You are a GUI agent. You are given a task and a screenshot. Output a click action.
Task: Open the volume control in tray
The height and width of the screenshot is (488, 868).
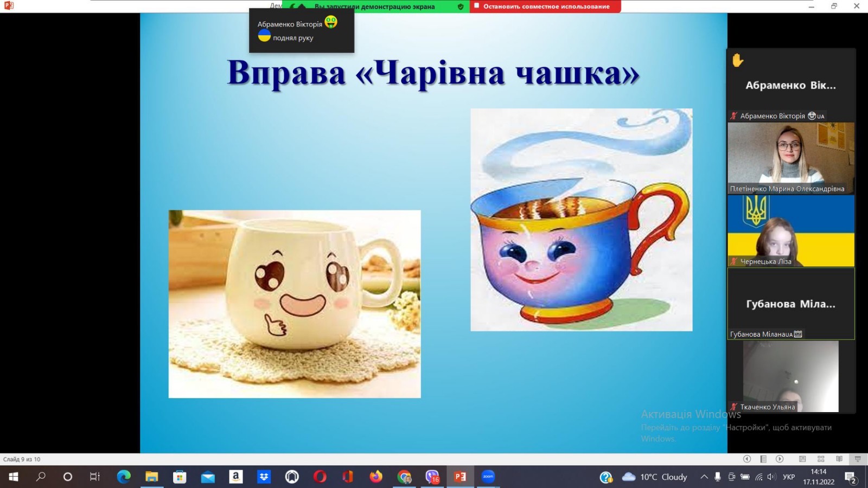point(771,477)
